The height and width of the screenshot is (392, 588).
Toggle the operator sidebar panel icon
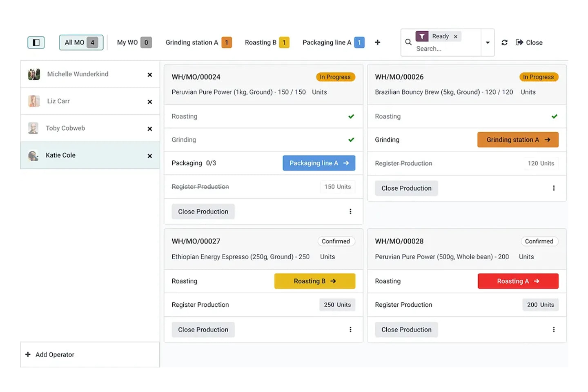click(x=36, y=42)
